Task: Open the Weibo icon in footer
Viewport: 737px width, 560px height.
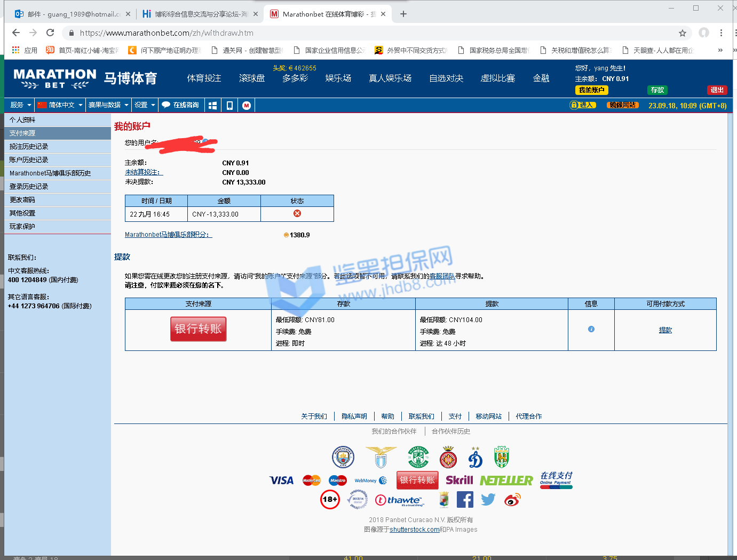Action: tap(512, 500)
